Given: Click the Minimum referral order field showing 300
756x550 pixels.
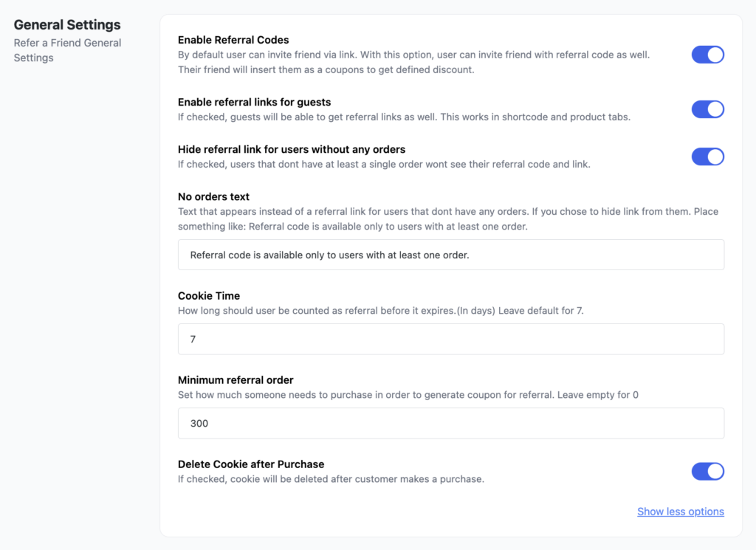Looking at the screenshot, I should point(450,423).
